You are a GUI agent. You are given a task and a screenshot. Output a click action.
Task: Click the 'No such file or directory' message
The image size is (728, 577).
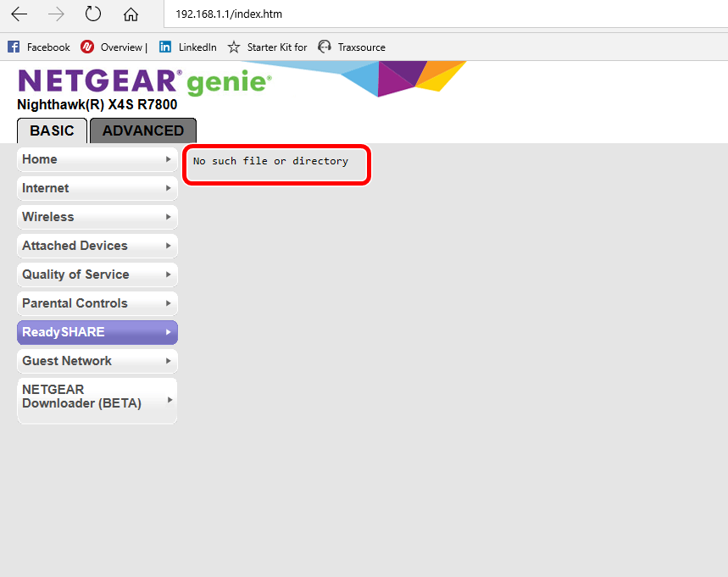[x=270, y=161]
